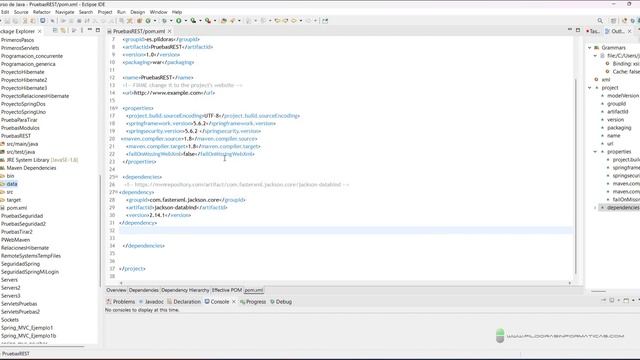Click Link with Editor icon in Package Explorer

(63, 31)
